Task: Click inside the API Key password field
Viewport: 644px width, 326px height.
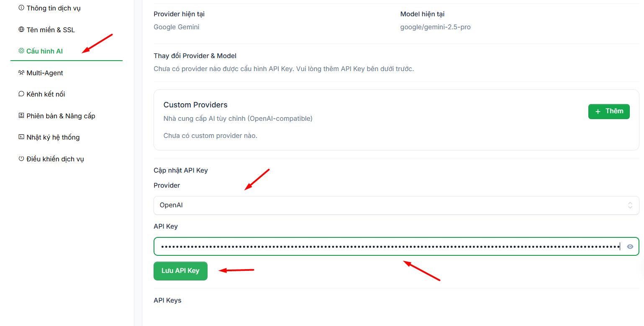Action: tap(389, 247)
